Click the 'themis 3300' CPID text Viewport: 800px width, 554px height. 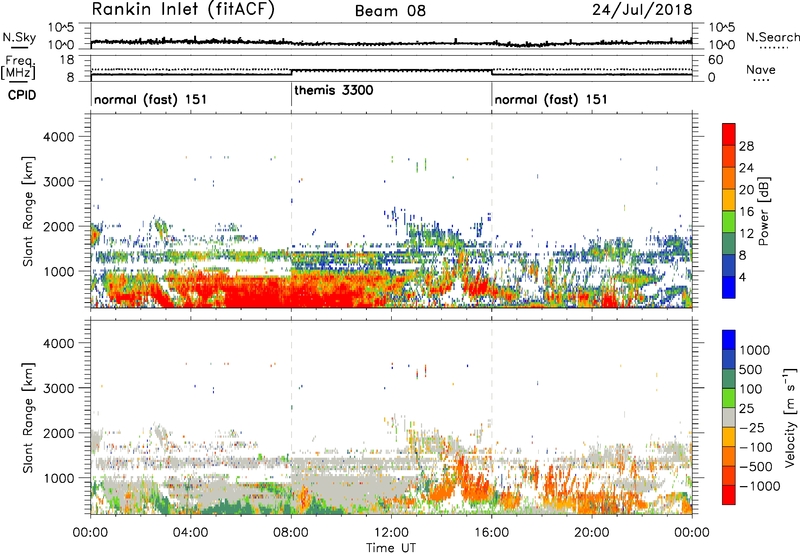[x=334, y=90]
